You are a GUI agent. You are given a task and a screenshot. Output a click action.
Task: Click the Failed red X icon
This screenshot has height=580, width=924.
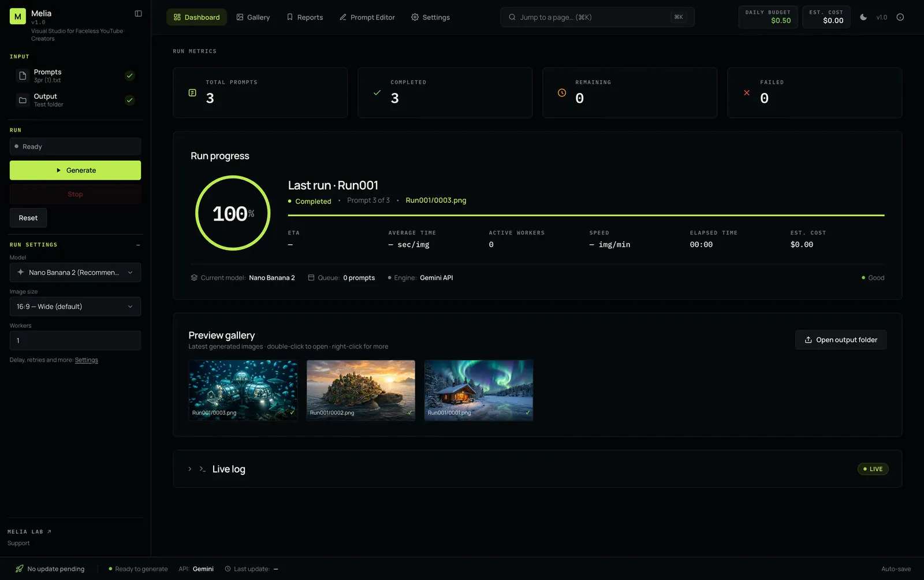[747, 93]
